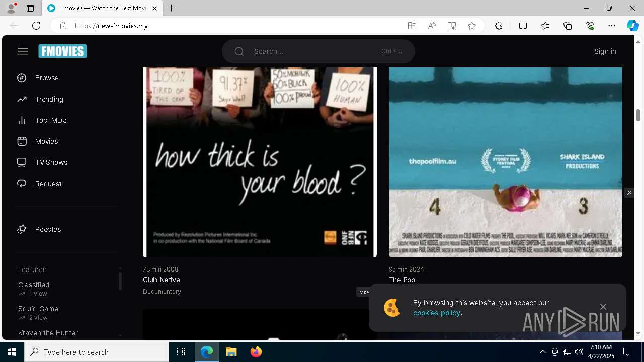Open Task View on the taskbar

181,352
